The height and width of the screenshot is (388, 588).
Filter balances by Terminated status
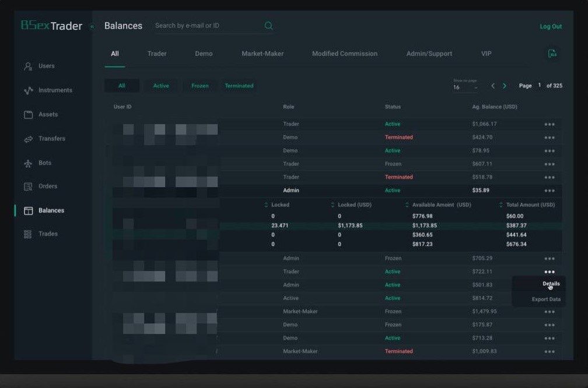click(x=239, y=86)
